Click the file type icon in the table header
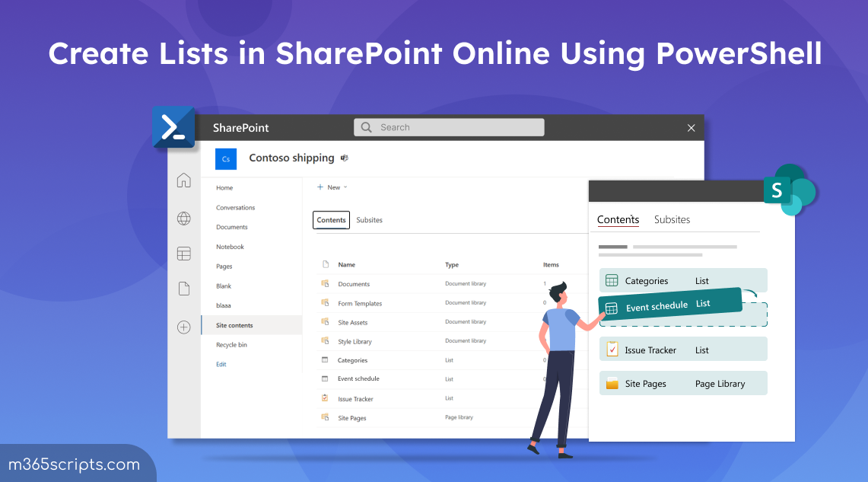 tap(326, 264)
